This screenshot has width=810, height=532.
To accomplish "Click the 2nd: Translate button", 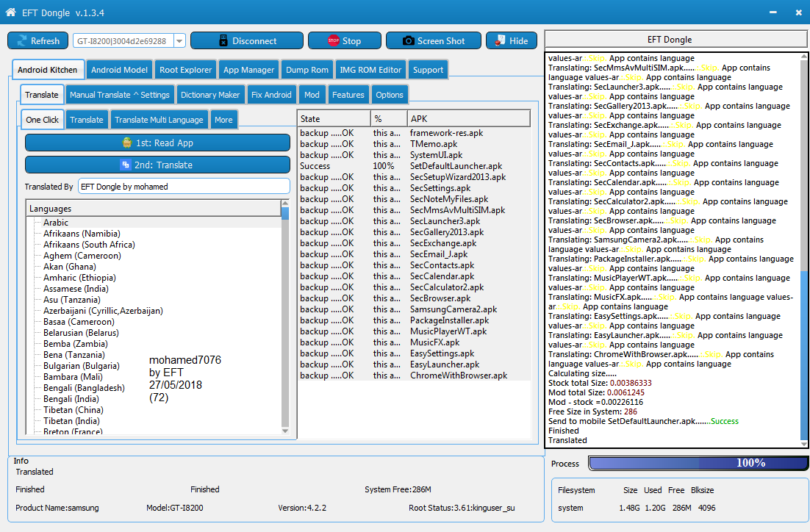I will pos(157,165).
